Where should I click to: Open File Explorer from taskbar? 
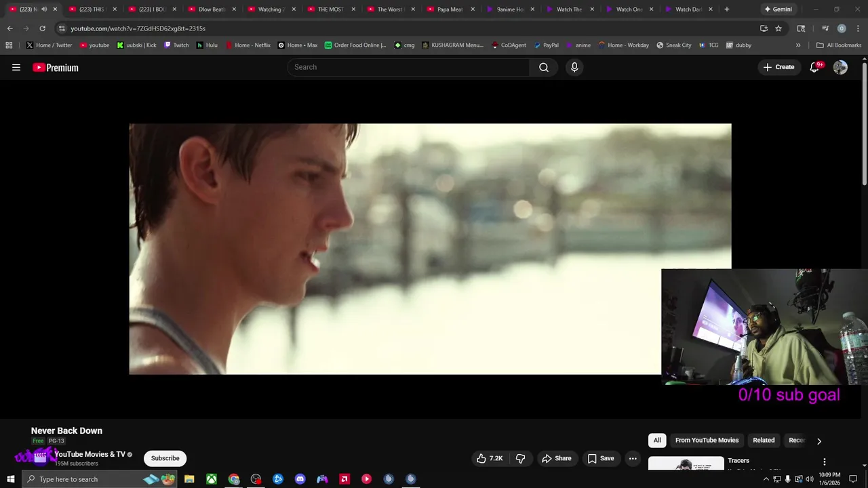tap(189, 479)
